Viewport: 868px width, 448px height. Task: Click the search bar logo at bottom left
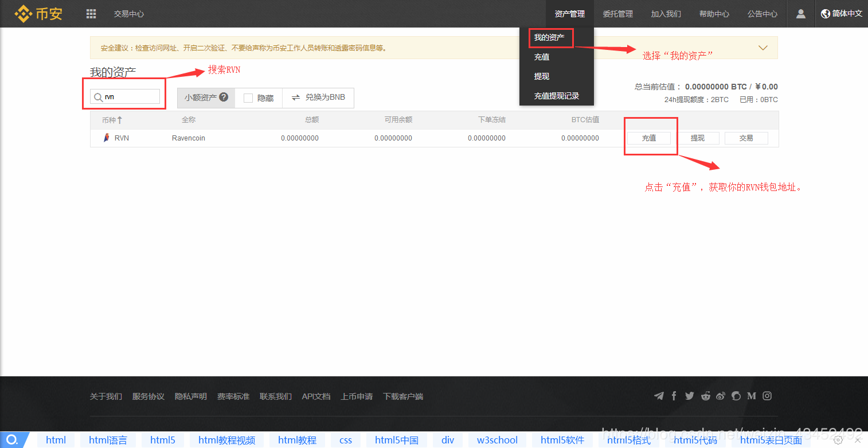pos(12,440)
